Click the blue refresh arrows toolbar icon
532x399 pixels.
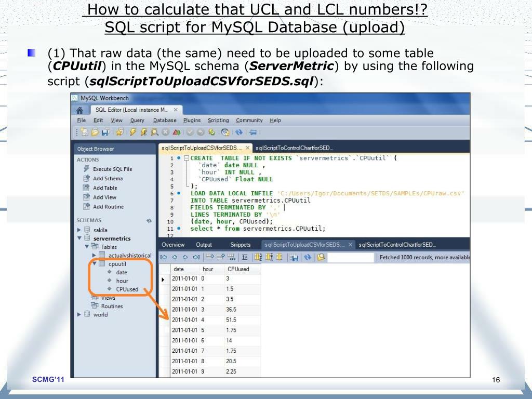(x=239, y=132)
